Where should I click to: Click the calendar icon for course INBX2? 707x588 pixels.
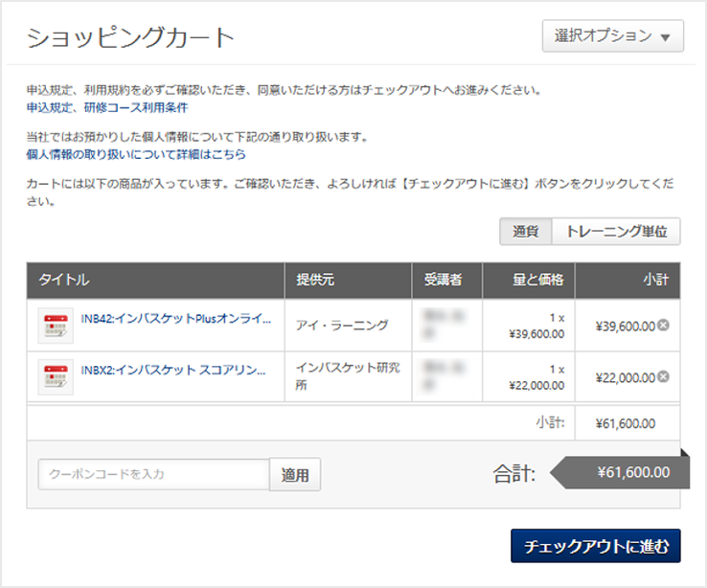coord(56,376)
